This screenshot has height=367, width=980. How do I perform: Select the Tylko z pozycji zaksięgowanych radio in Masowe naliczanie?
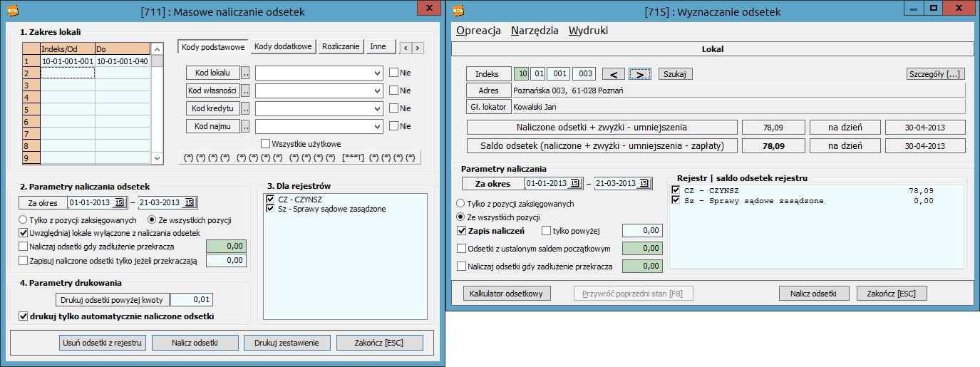24,220
